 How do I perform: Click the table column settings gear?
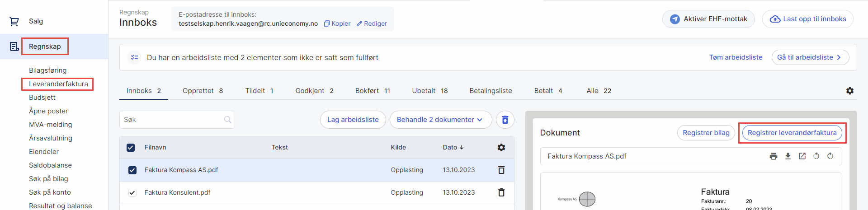click(501, 147)
